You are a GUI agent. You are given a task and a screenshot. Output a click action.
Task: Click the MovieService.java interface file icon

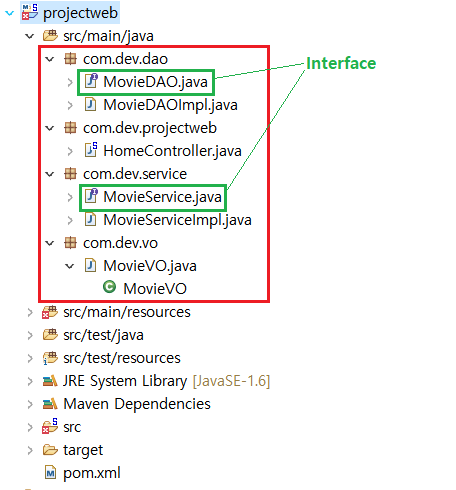(91, 196)
